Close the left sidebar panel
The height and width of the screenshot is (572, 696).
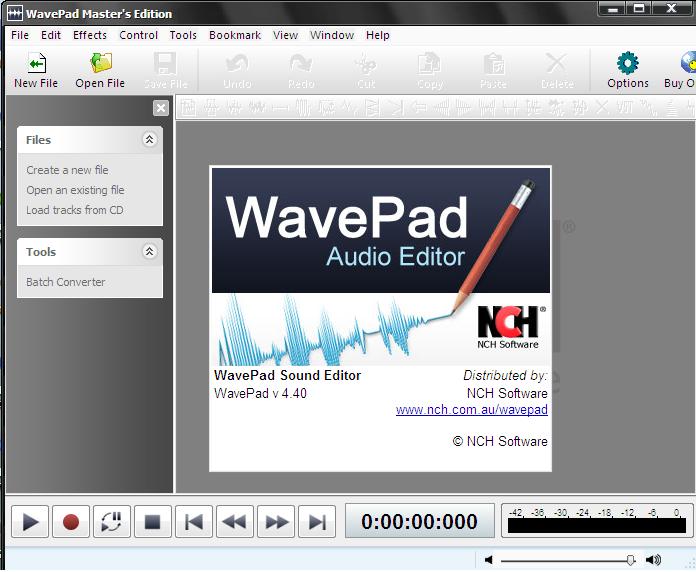pos(161,108)
